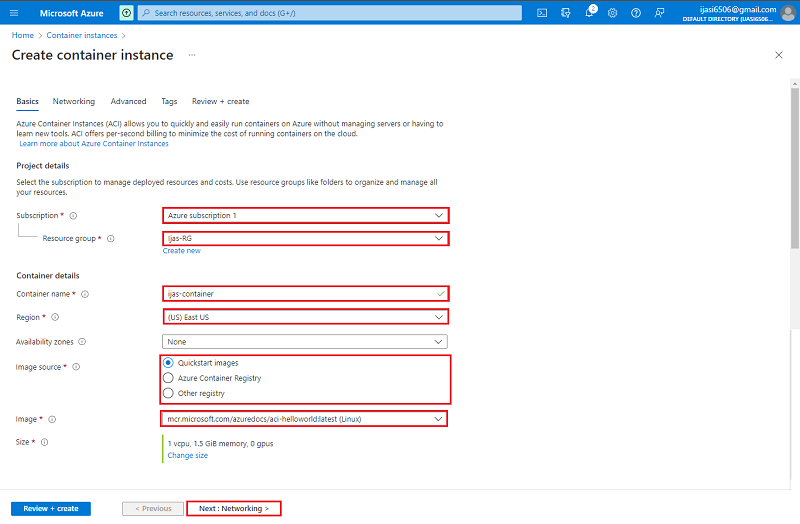This screenshot has height=524, width=800.
Task: Switch to the Networking tab
Action: (73, 102)
